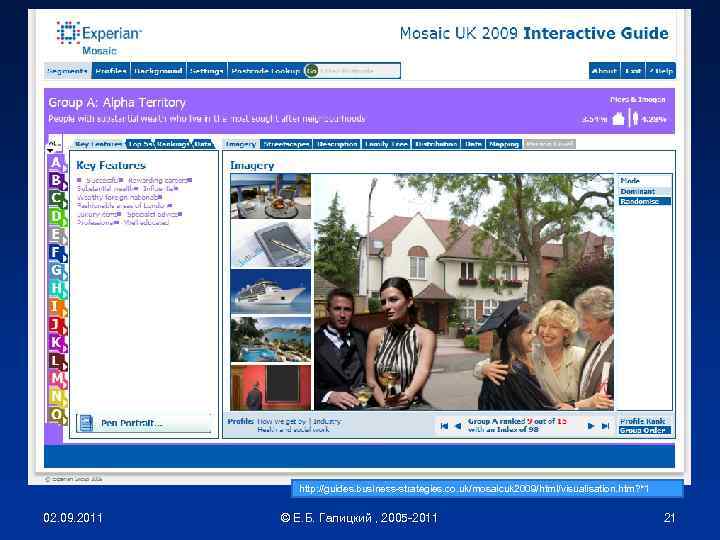This screenshot has height=540, width=720.
Task: Go to the previous ranked group
Action: tap(458, 426)
